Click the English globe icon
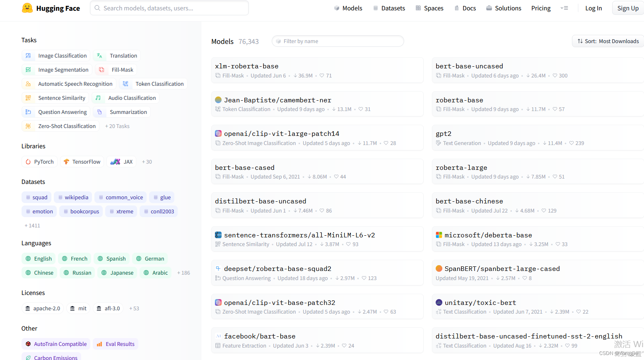 [28, 259]
